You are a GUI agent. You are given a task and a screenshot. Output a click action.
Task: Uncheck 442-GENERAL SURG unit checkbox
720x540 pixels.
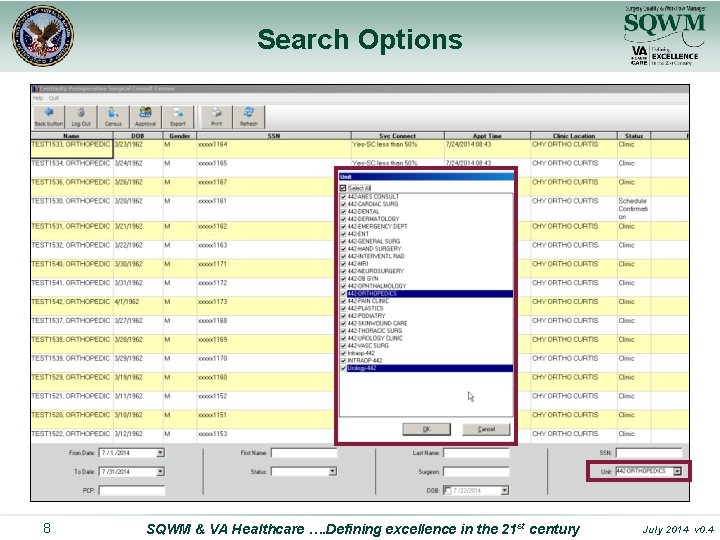tap(343, 241)
